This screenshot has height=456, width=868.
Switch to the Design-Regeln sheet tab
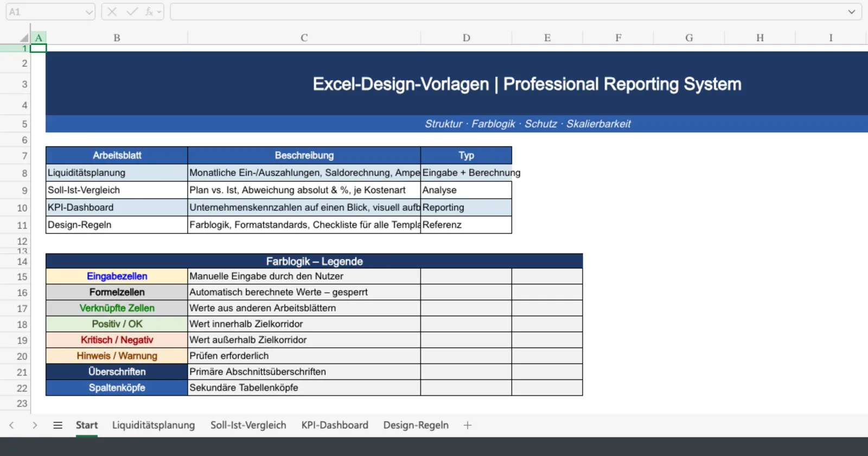416,425
